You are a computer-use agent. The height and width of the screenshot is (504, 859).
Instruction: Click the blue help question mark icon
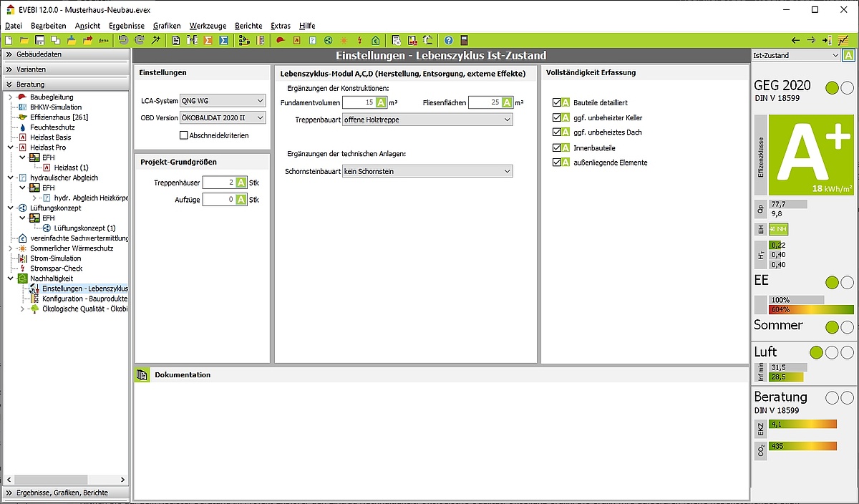(x=448, y=40)
